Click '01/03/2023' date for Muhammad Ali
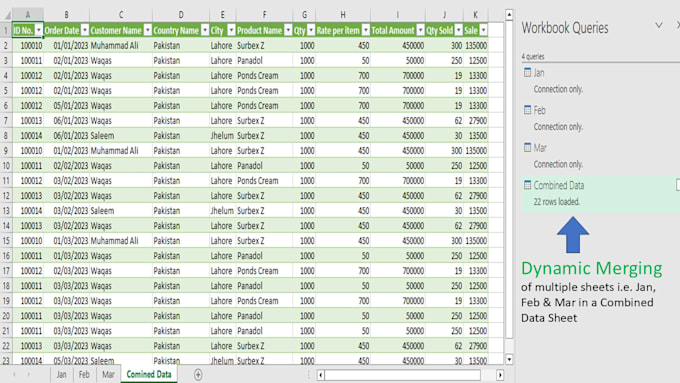This screenshot has height=383, width=680. click(66, 240)
